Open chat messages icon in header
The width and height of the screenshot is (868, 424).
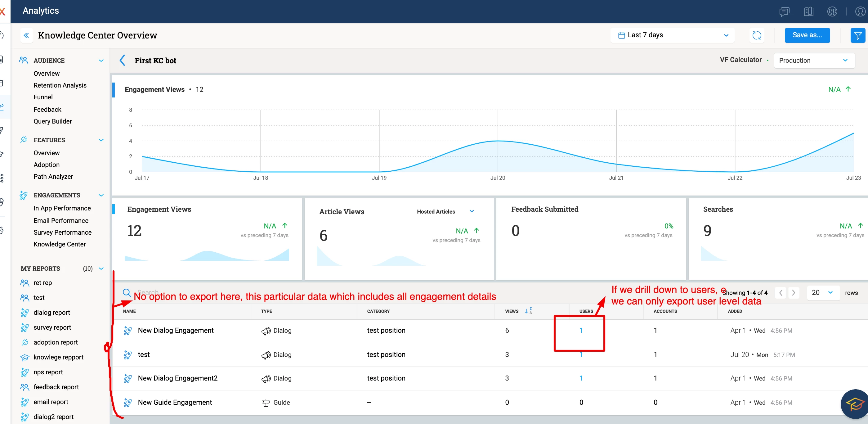point(785,12)
